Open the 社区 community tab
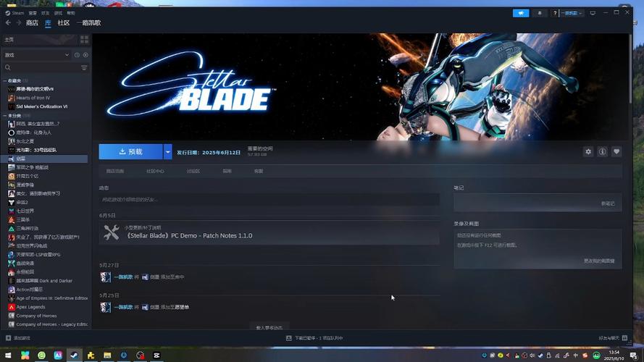 64,23
